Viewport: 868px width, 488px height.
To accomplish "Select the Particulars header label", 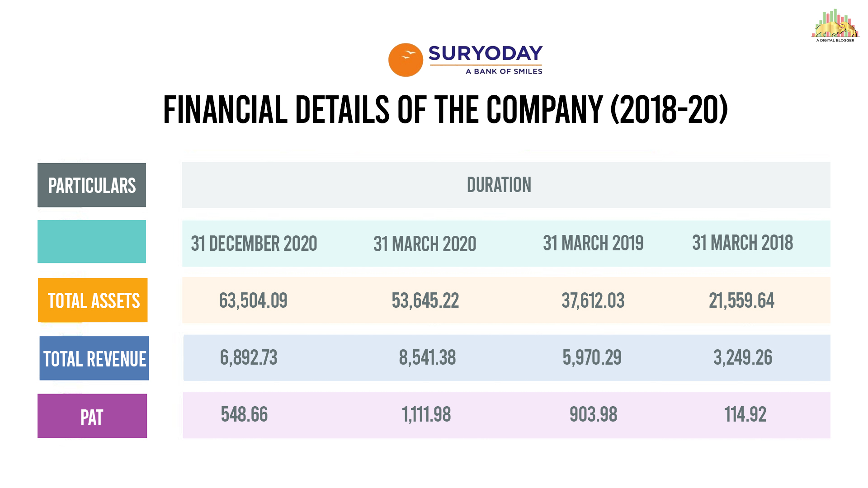I will click(x=92, y=185).
